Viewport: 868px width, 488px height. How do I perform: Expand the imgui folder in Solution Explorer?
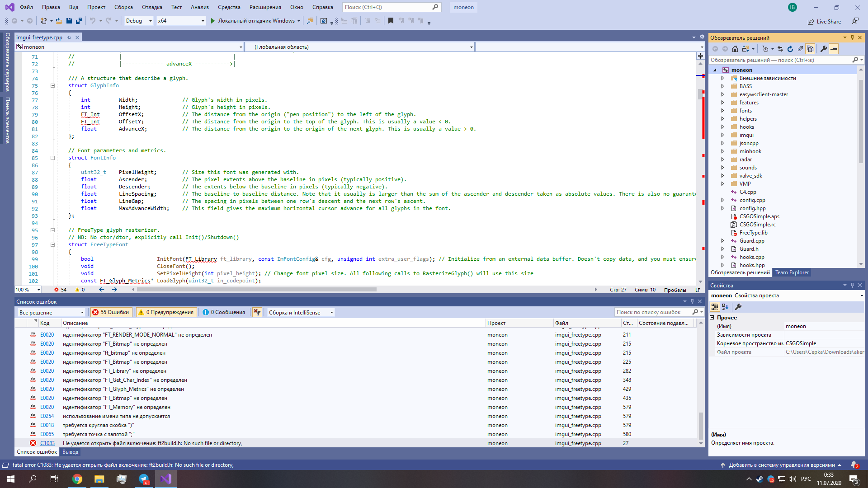[x=722, y=135]
